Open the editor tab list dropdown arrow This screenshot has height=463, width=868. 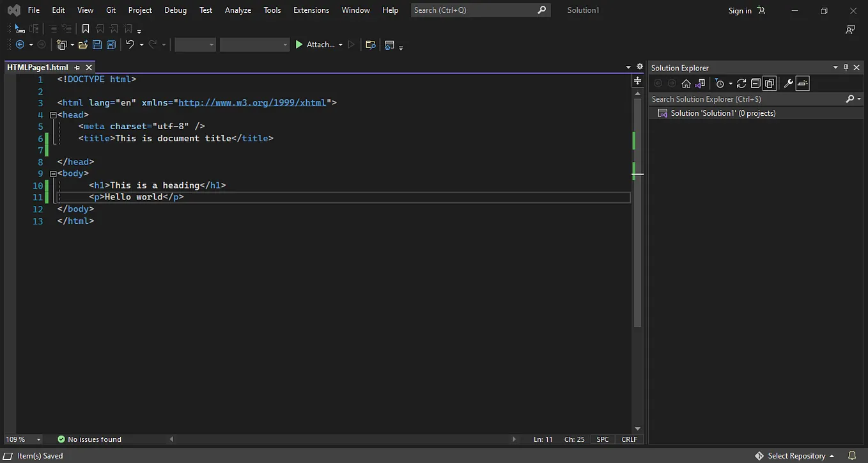[x=628, y=67]
